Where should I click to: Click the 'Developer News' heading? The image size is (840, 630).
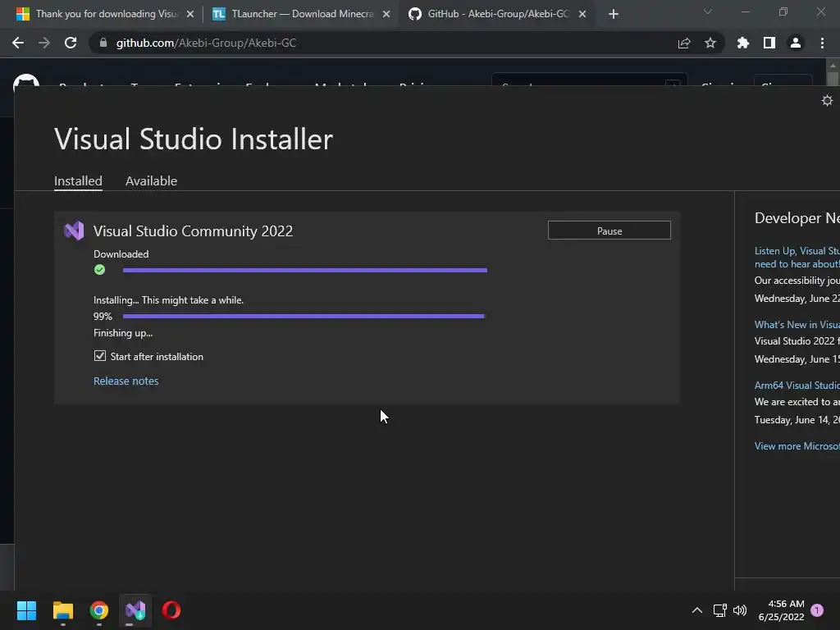click(797, 218)
